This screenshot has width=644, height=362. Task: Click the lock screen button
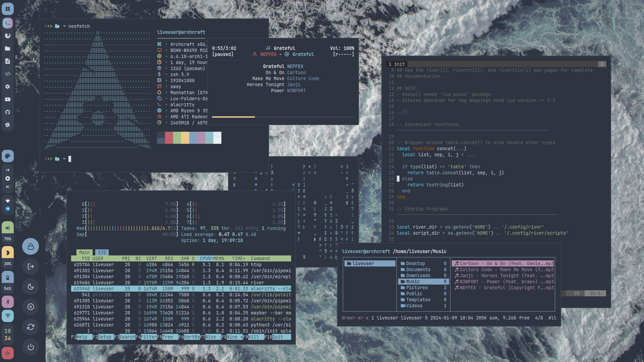31,246
